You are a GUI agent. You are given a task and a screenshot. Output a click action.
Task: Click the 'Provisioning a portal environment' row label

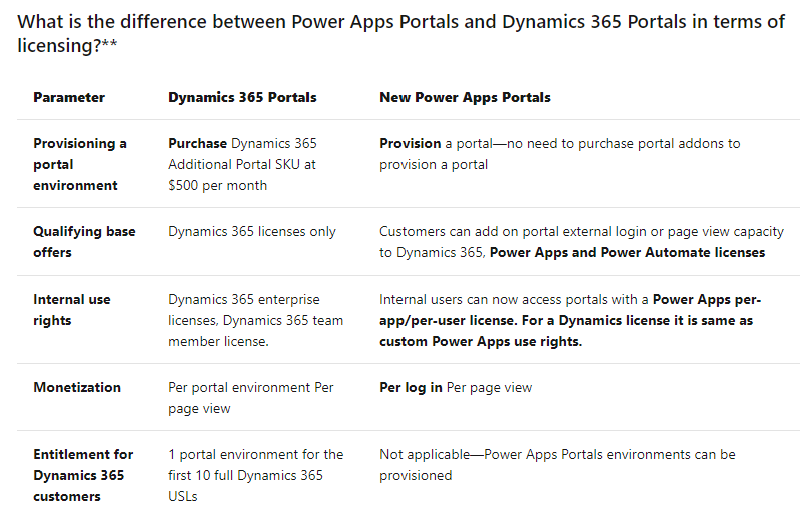click(x=80, y=164)
